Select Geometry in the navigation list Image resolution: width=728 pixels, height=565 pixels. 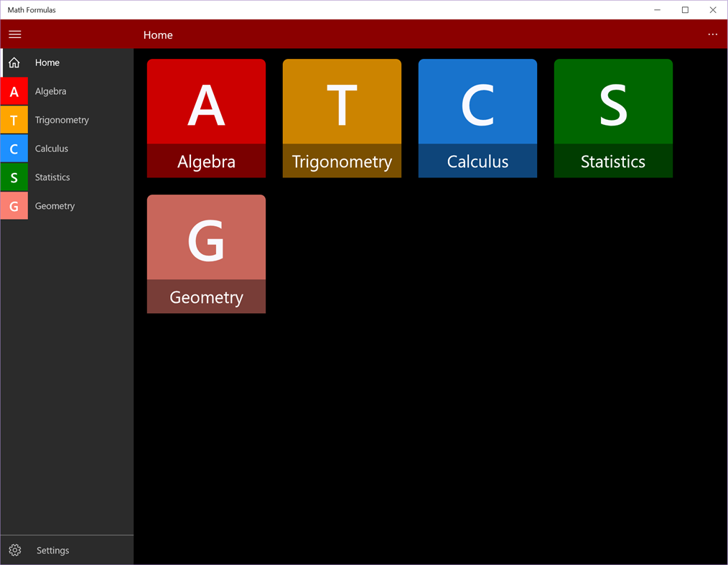point(55,206)
